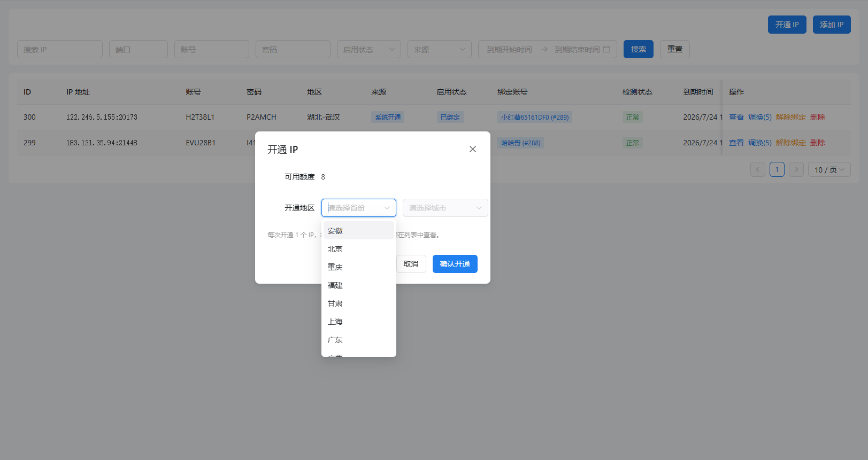This screenshot has height=460, width=868.
Task: Click 解除绑定 for row ID 299
Action: (791, 143)
